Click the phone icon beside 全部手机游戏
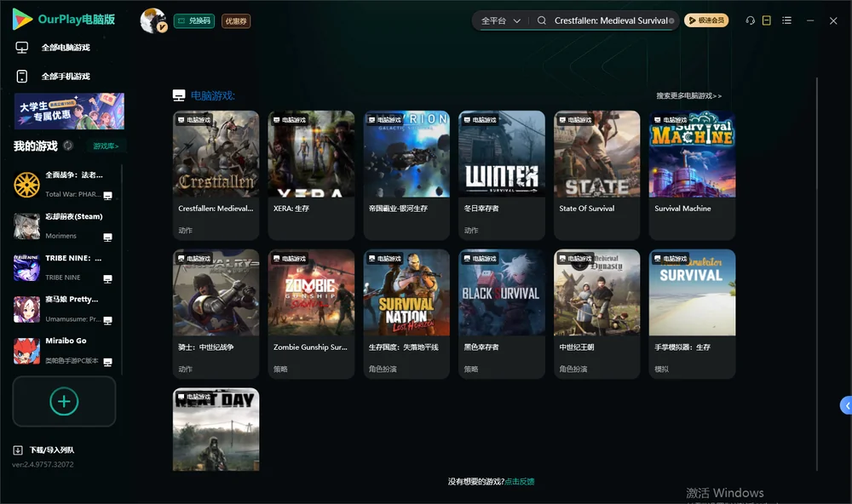Viewport: 852px width, 504px height. [x=22, y=77]
